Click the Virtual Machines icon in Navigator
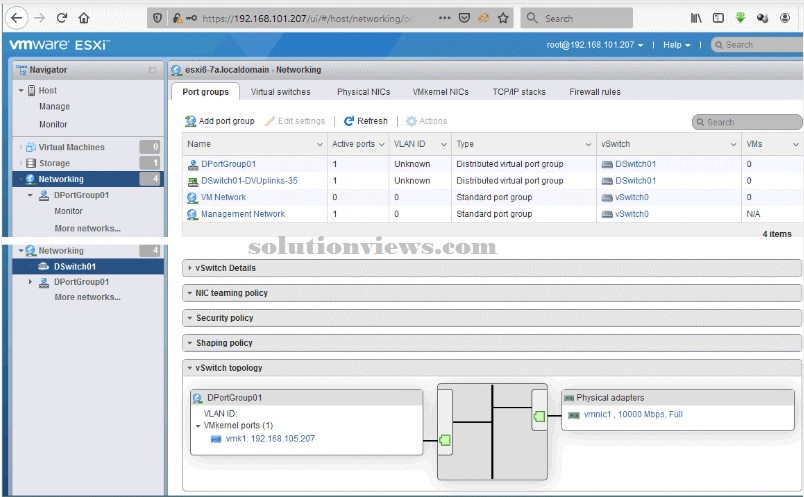Image resolution: width=804 pixels, height=497 pixels. pos(31,147)
